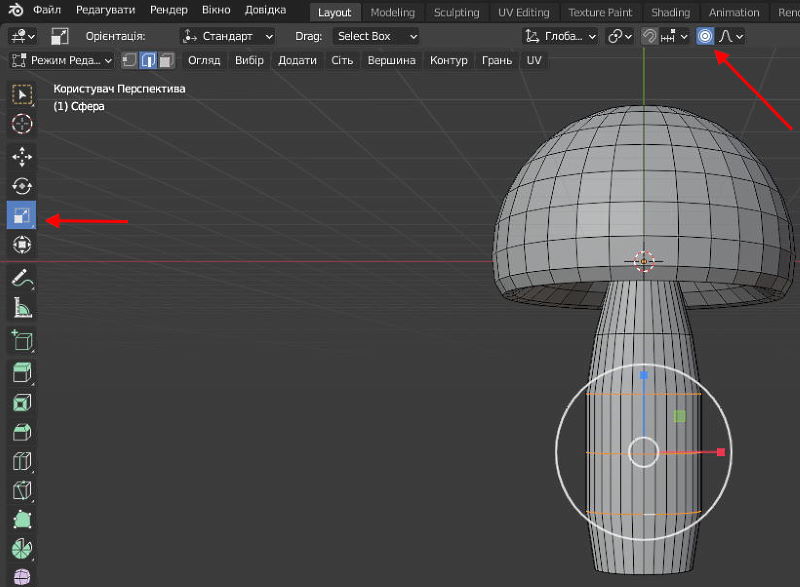Viewport: 800px width, 587px height.
Task: Click the gizmo's center uniform-scale circle
Action: 644,452
